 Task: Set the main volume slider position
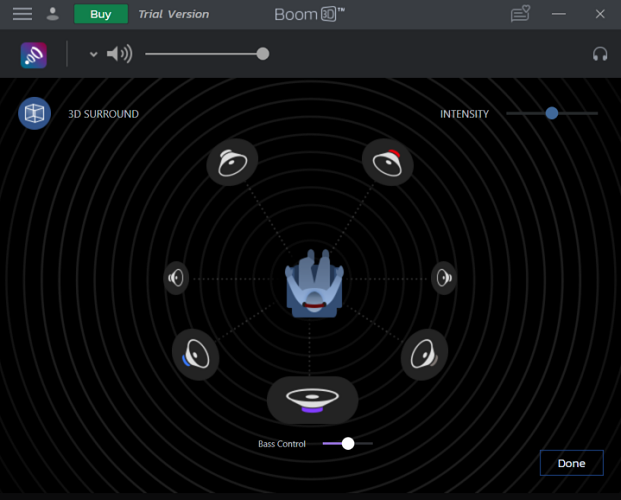click(207, 54)
